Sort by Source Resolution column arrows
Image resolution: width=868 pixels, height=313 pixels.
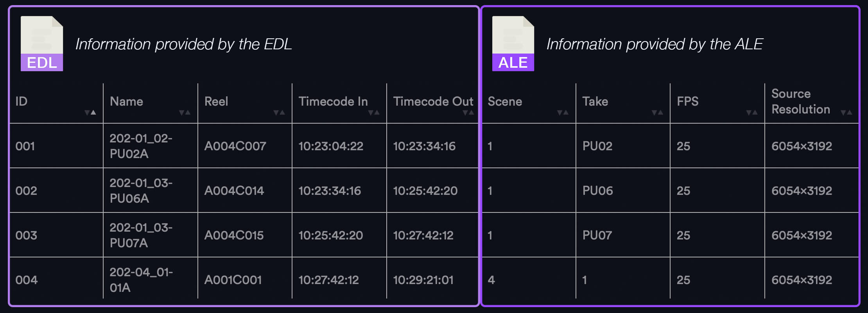click(x=846, y=113)
